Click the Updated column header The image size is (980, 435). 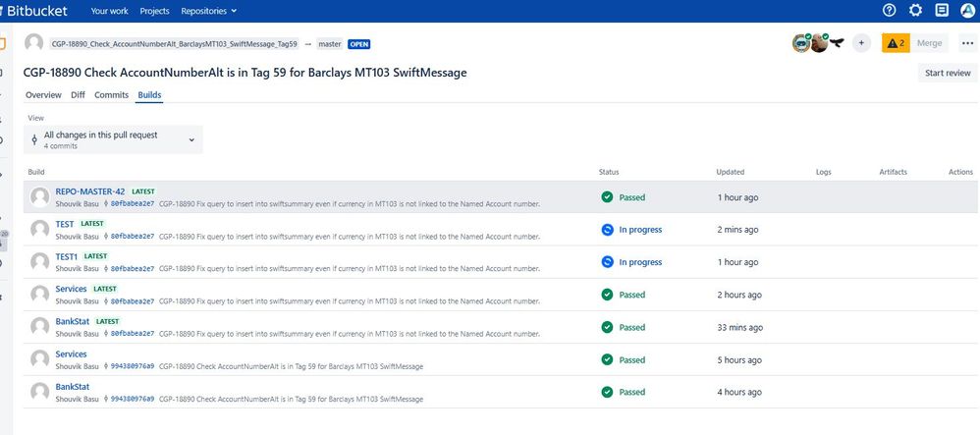point(730,172)
